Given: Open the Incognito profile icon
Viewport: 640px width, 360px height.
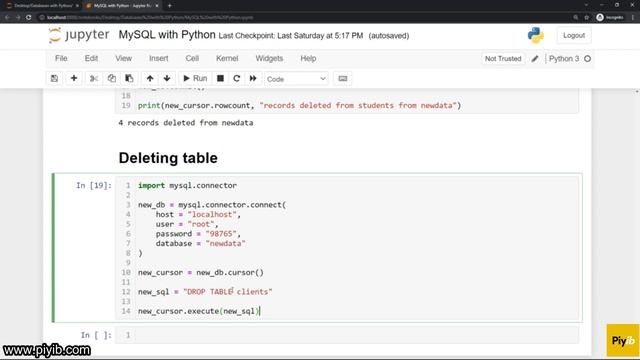Looking at the screenshot, I should [610, 18].
